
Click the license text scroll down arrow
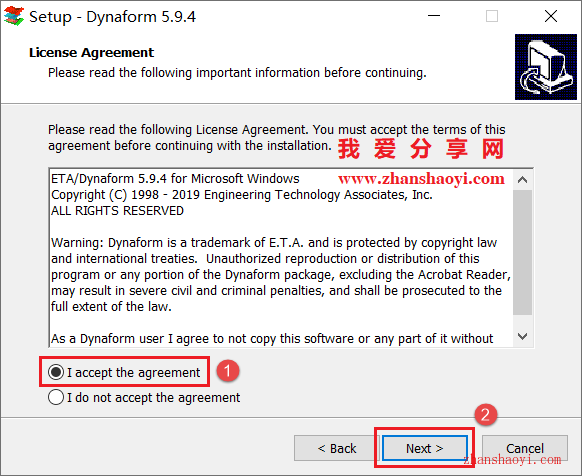[x=523, y=336]
